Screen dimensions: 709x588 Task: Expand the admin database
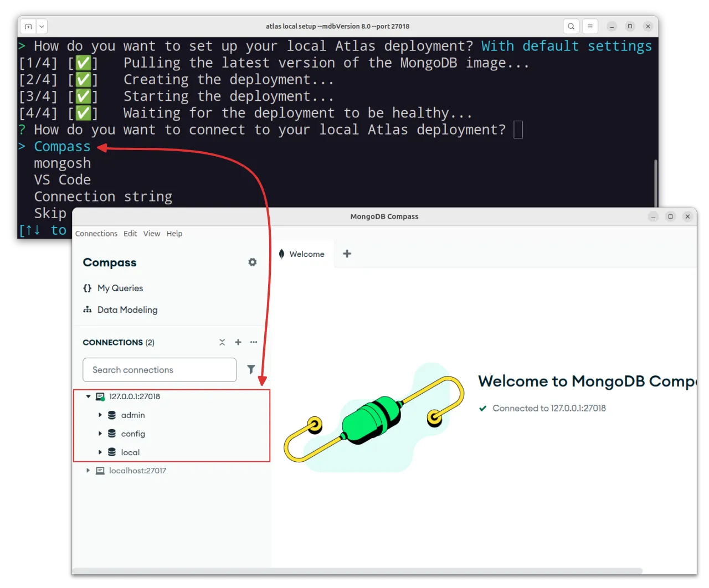100,415
